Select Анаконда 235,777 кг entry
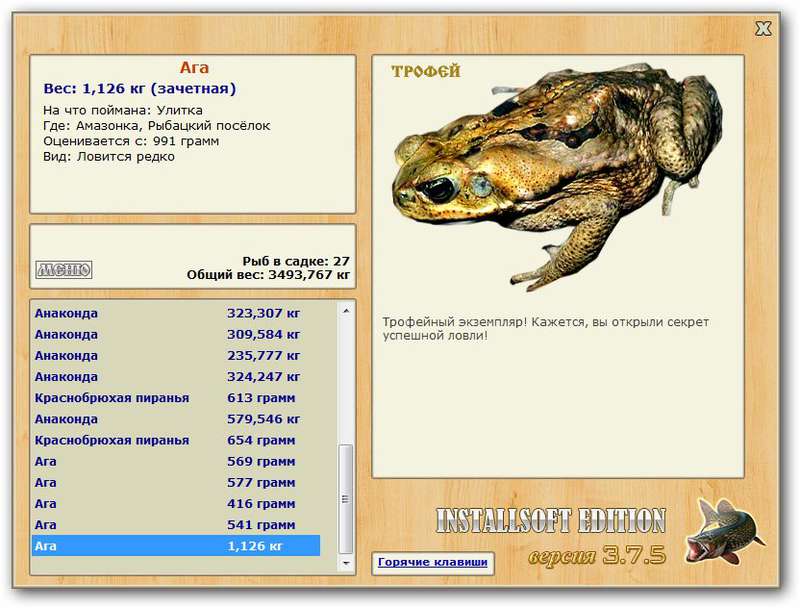 coord(176,356)
